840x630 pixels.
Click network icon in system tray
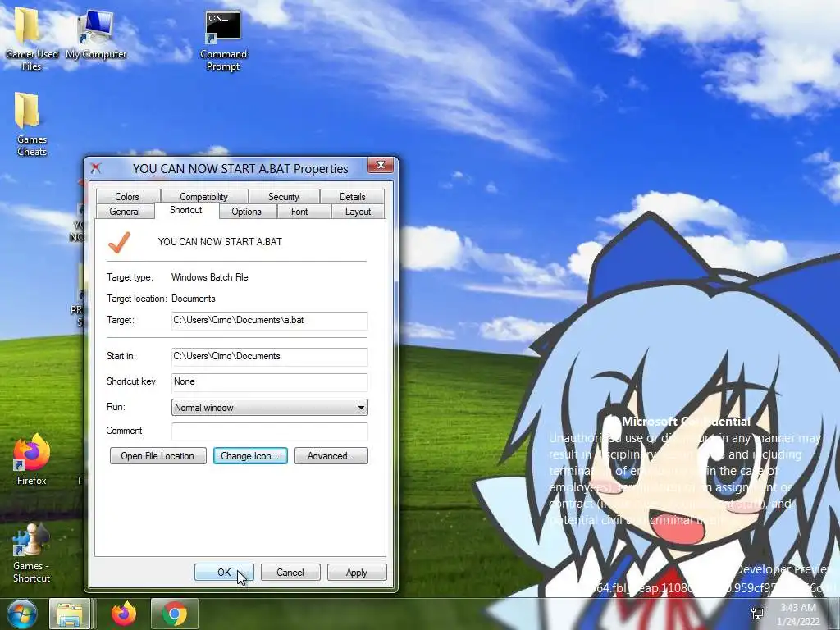pos(757,614)
